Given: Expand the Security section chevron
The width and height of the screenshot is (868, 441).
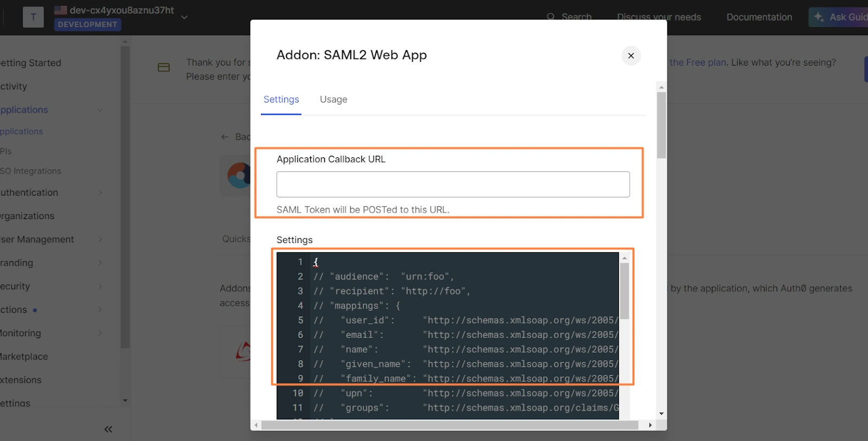Looking at the screenshot, I should 100,286.
